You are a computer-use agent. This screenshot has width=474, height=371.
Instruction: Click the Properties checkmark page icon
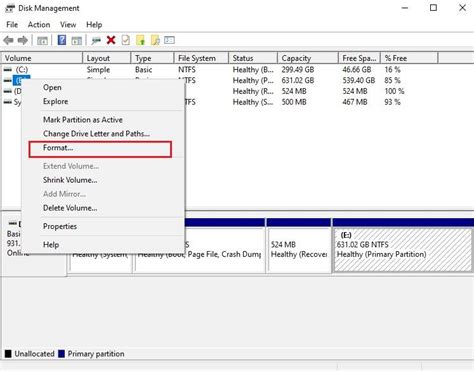pos(126,40)
